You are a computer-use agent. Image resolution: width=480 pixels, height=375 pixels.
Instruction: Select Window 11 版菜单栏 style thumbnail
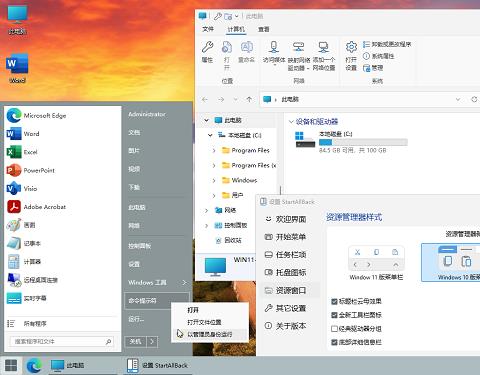point(376,263)
